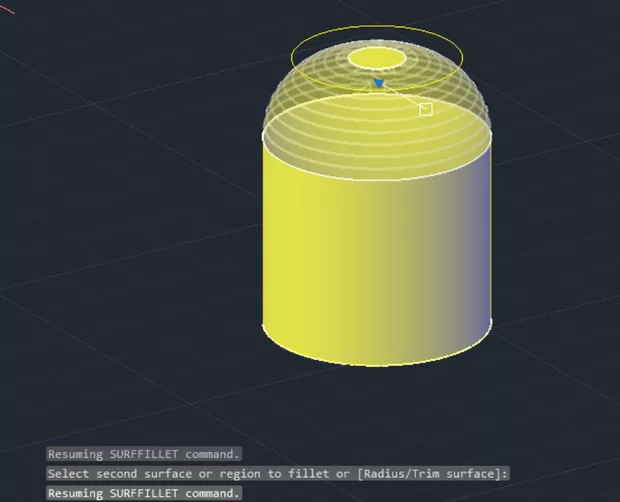Click the last 'Resuming SURFFILLET command.' line
Viewport: 620px width, 502px height.
pos(144,493)
